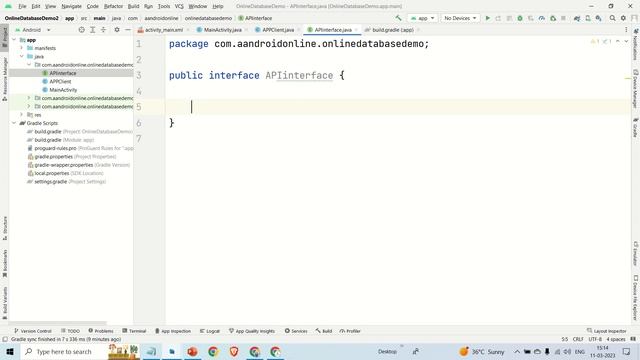Image resolution: width=640 pixels, height=360 pixels.
Task: Toggle the Notifications side tab
Action: 636,44
